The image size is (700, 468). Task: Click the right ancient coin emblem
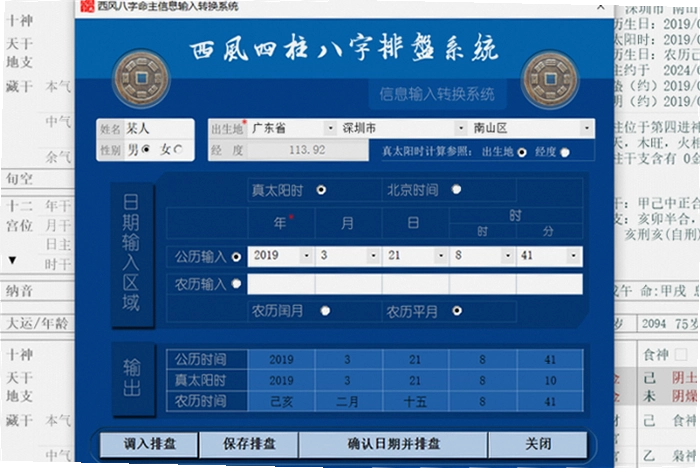tap(550, 80)
